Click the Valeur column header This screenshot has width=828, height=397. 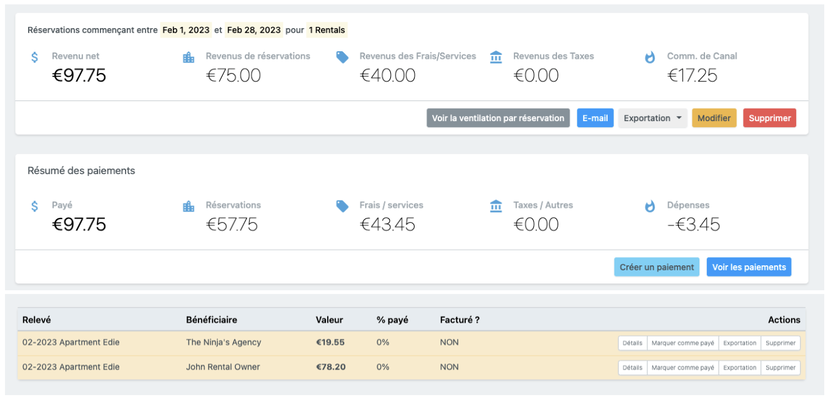330,320
